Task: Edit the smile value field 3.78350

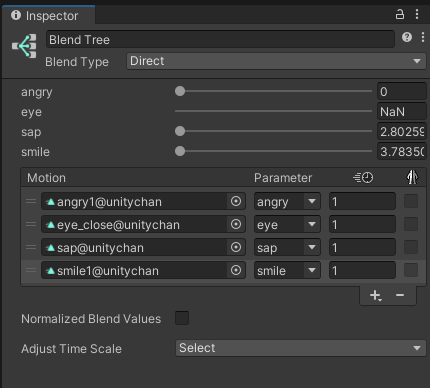Action: pyautogui.click(x=402, y=151)
